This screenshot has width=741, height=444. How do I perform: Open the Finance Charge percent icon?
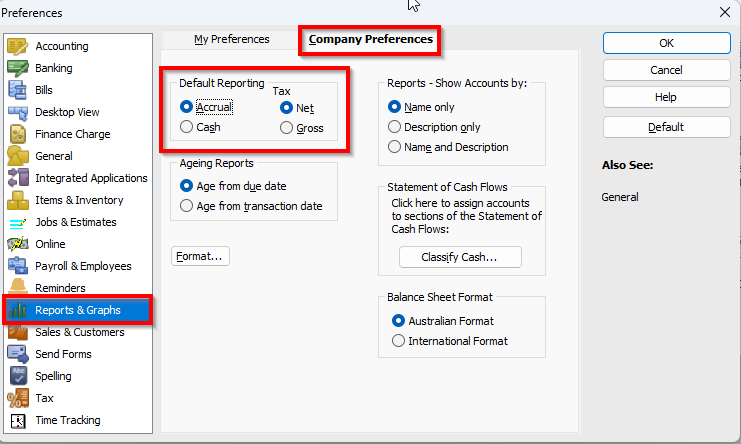(x=18, y=134)
